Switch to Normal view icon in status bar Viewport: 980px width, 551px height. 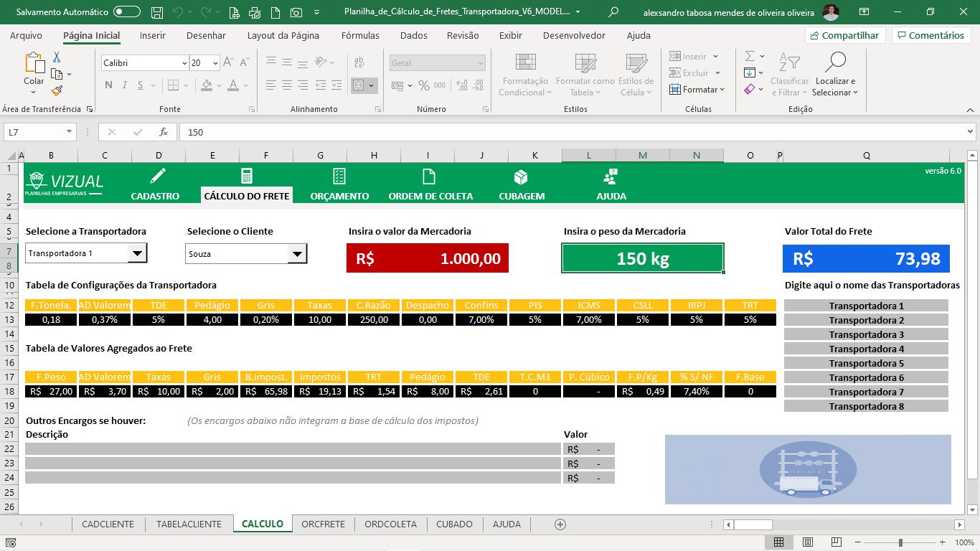pos(778,542)
